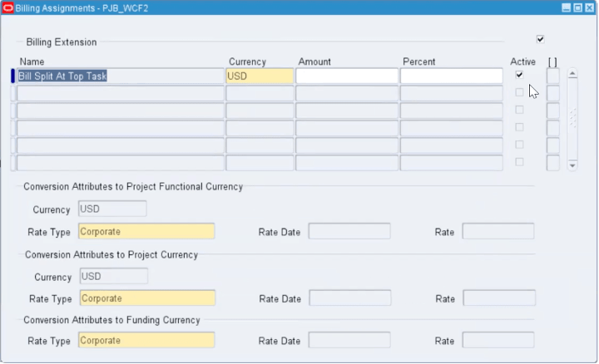Click the descriptive flexfield box in first row
The height and width of the screenshot is (364, 599).
(x=552, y=76)
